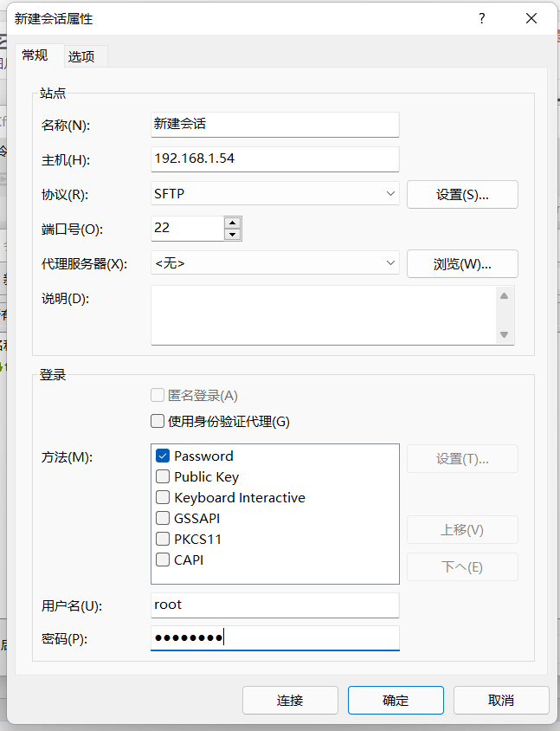Click the 名称 input field
The width and height of the screenshot is (560, 731).
click(275, 125)
